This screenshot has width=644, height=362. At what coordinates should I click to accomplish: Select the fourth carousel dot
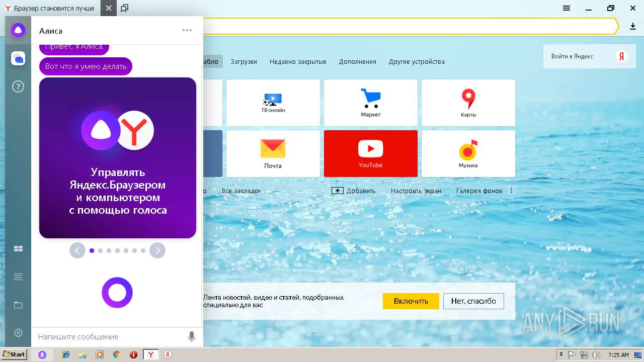pyautogui.click(x=117, y=250)
